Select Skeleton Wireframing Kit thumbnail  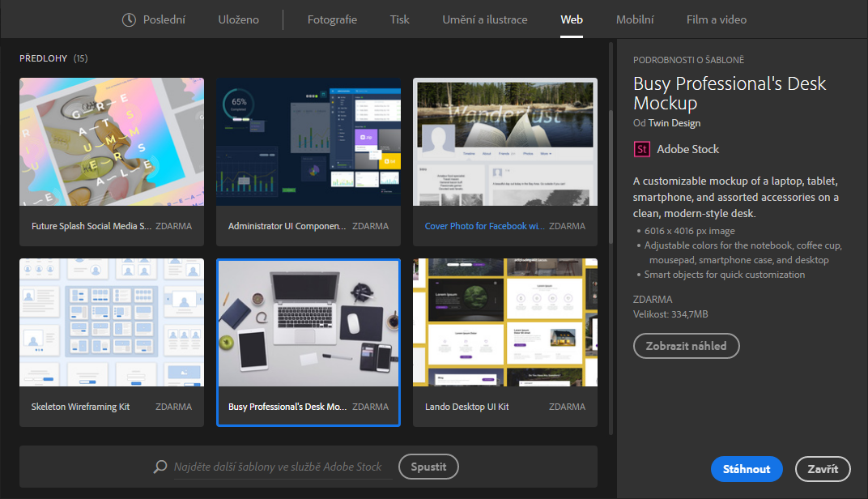click(112, 322)
